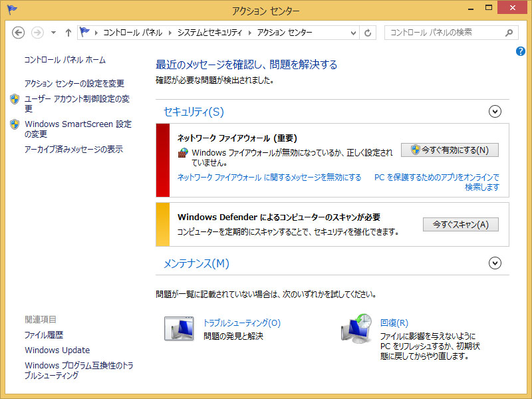The image size is (532, 399).
Task: Click システムとセキュリティ breadcrumb in address bar
Action: tap(209, 33)
